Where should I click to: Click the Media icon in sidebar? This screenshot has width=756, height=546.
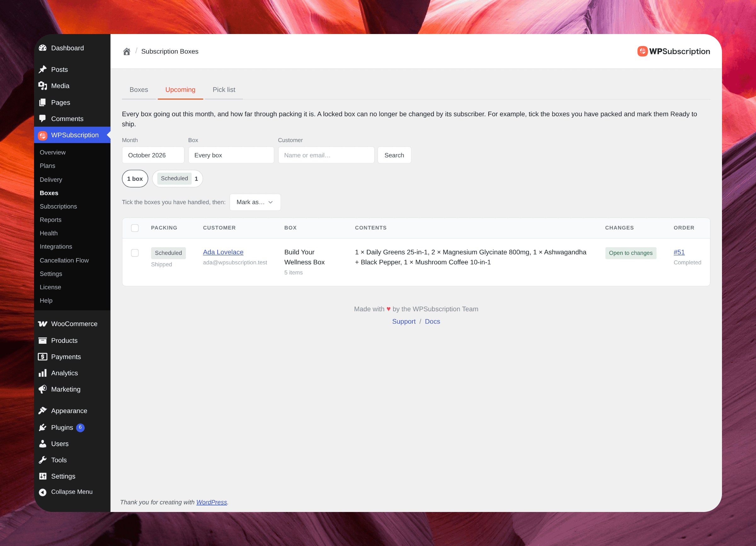[43, 86]
